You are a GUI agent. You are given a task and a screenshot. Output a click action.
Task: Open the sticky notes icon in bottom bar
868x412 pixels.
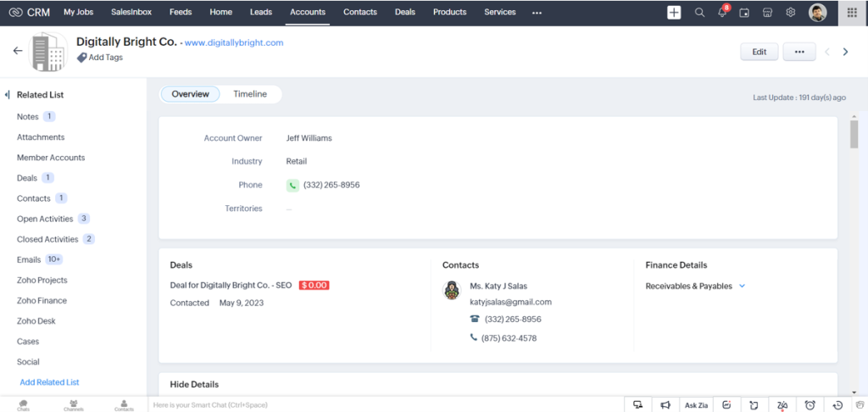pos(754,405)
